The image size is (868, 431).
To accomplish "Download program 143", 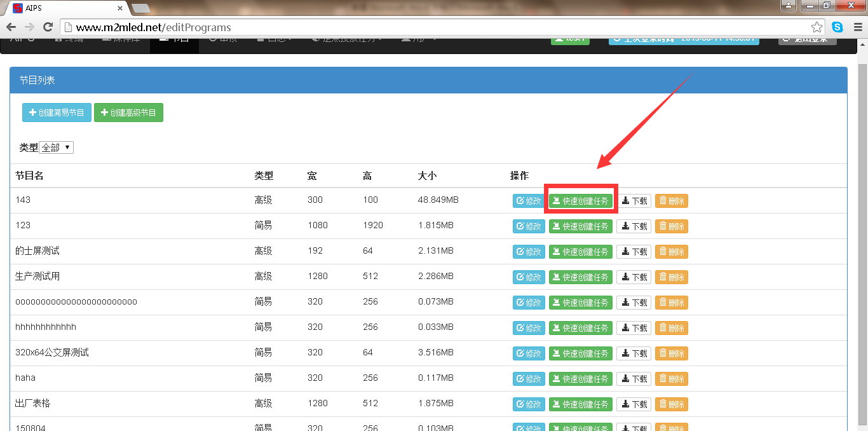I will coord(634,201).
